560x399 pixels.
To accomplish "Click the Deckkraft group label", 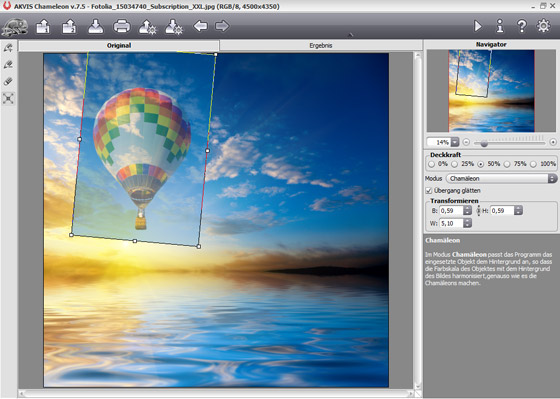I will click(445, 155).
